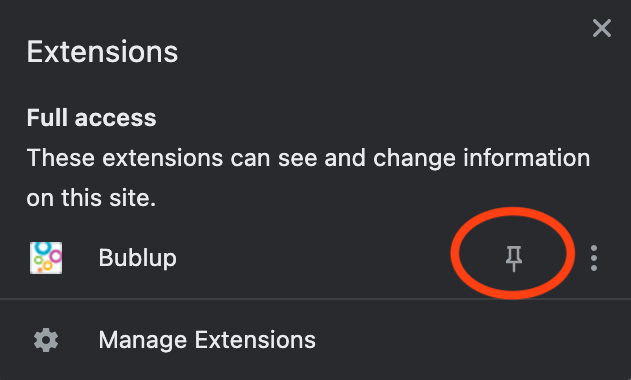Screen dimensions: 631x380
Task: Click the Bublup colorful circles icon
Action: coord(46,258)
